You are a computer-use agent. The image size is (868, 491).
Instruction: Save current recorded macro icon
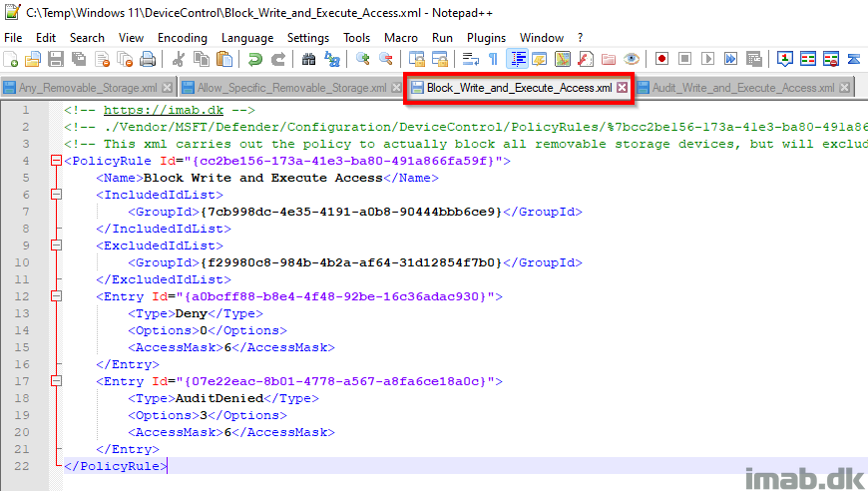(x=754, y=59)
